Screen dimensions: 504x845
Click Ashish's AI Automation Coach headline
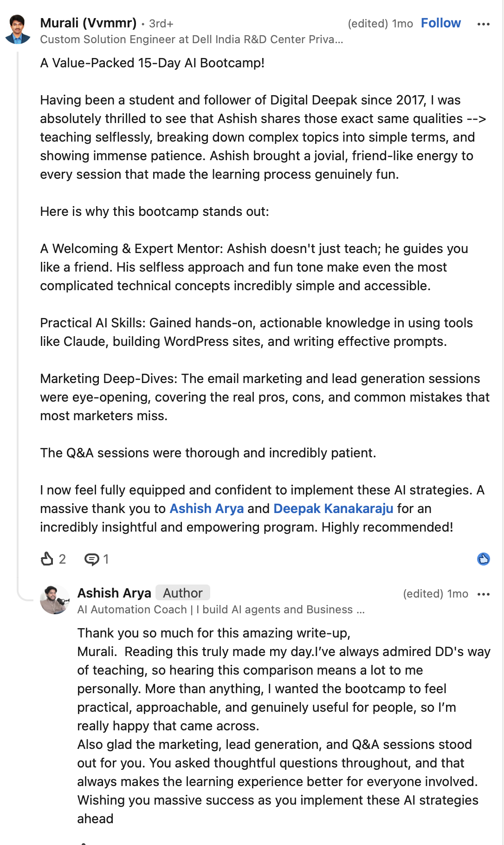click(221, 610)
